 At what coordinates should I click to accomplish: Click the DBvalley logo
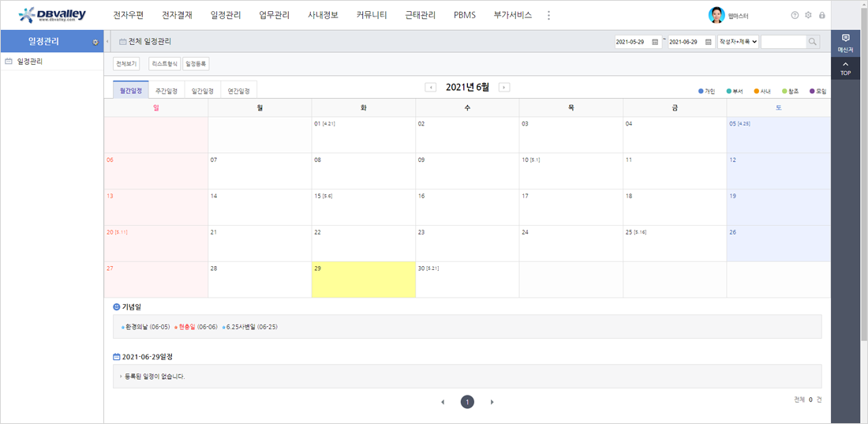coord(53,15)
